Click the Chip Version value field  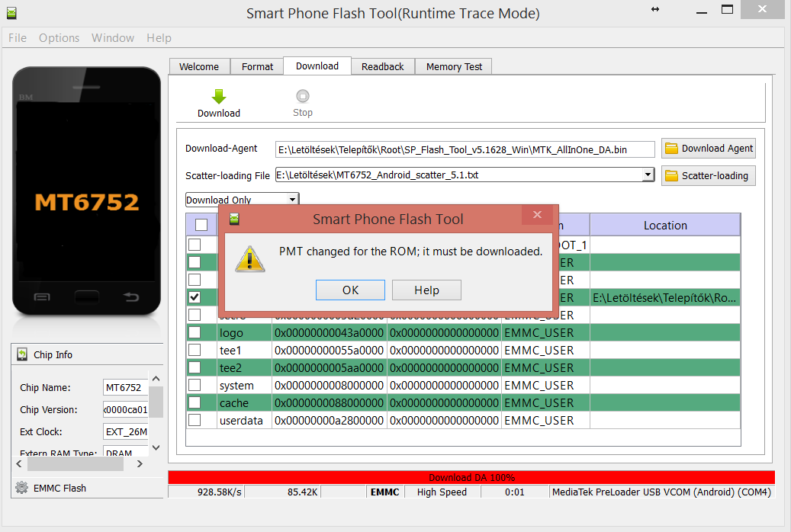tap(125, 409)
